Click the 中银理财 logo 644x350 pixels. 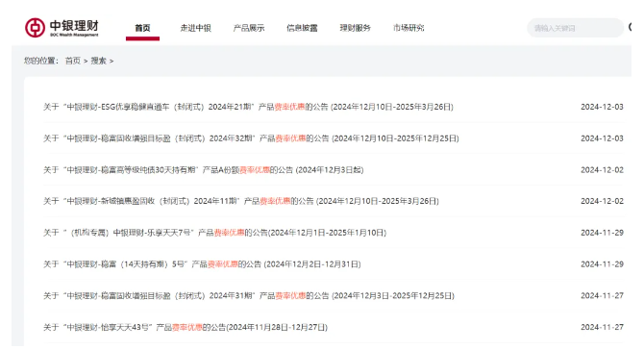tap(62, 28)
